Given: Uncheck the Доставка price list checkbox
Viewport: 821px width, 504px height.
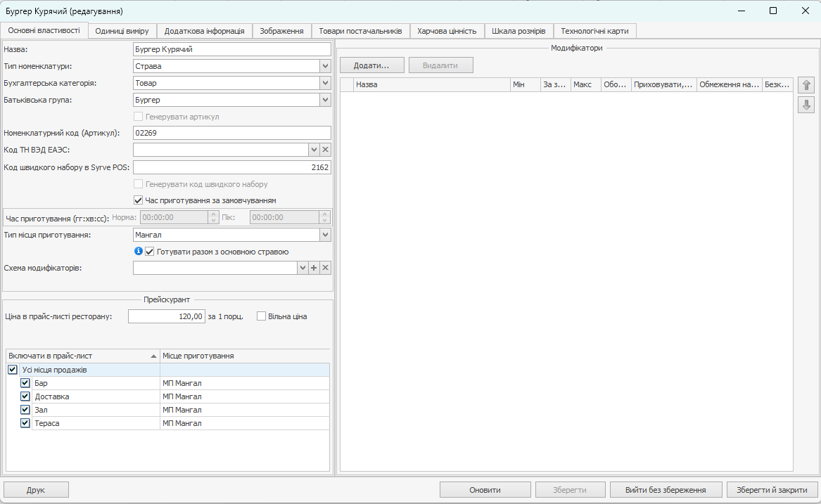Looking at the screenshot, I should 25,396.
